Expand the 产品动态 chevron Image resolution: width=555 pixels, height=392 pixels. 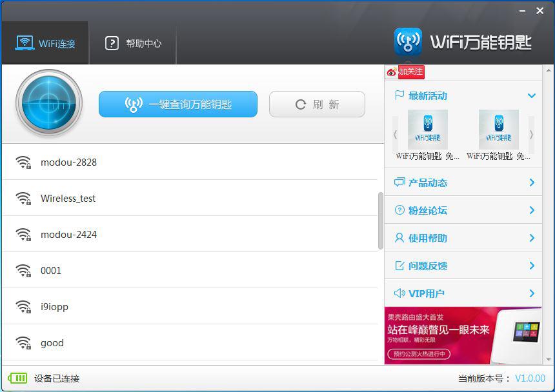coord(532,182)
